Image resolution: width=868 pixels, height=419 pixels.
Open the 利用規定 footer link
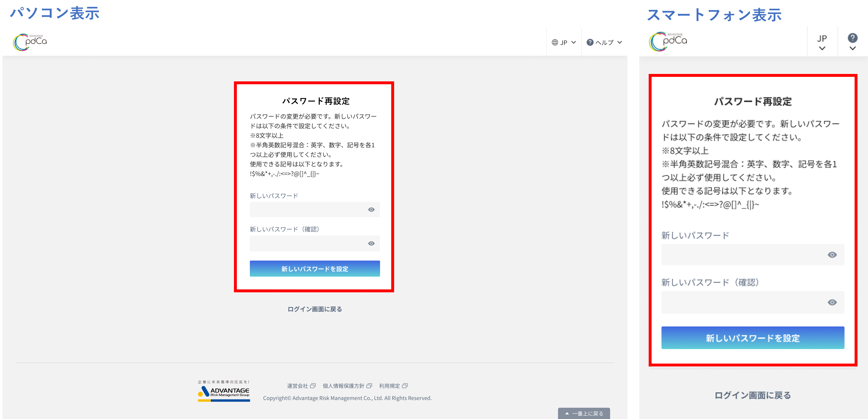pyautogui.click(x=390, y=386)
